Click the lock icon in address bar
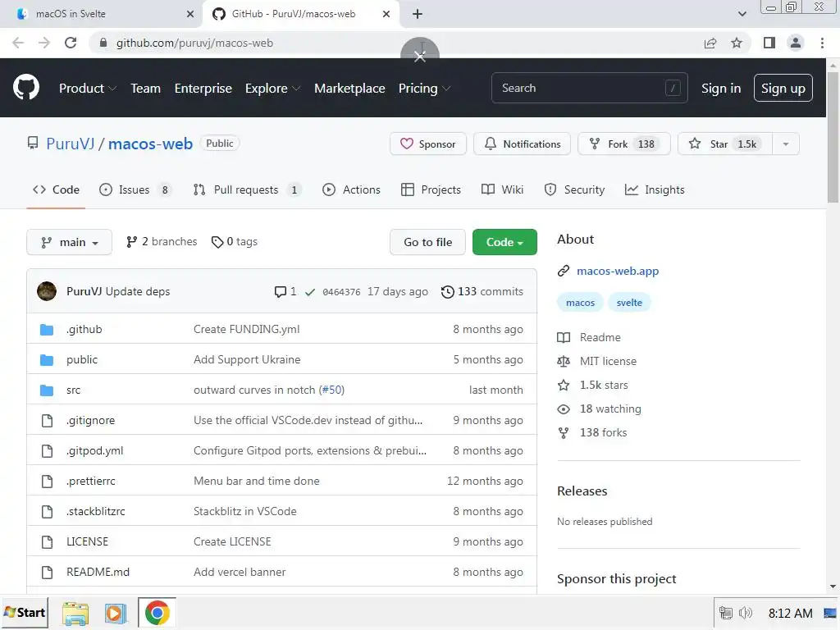 pos(103,43)
